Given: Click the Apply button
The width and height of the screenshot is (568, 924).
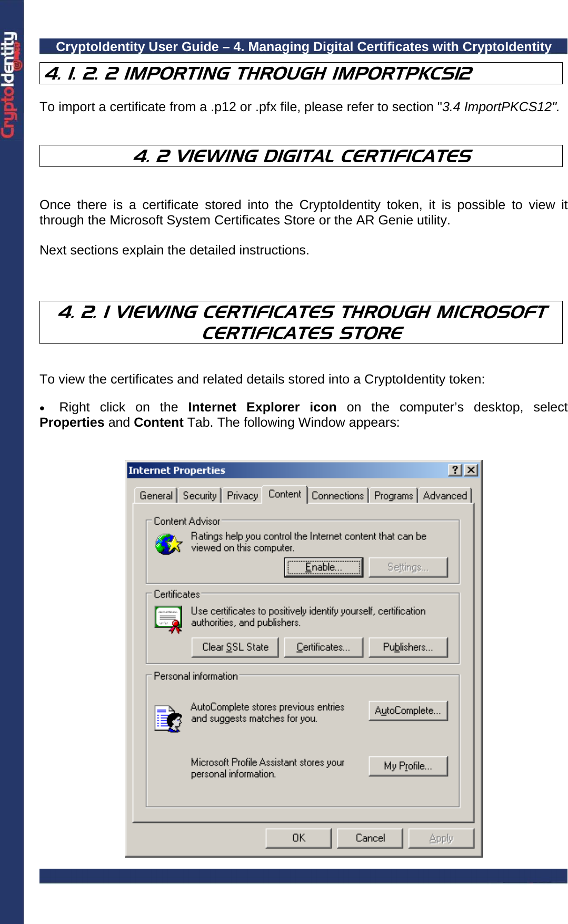Looking at the screenshot, I should tap(441, 838).
